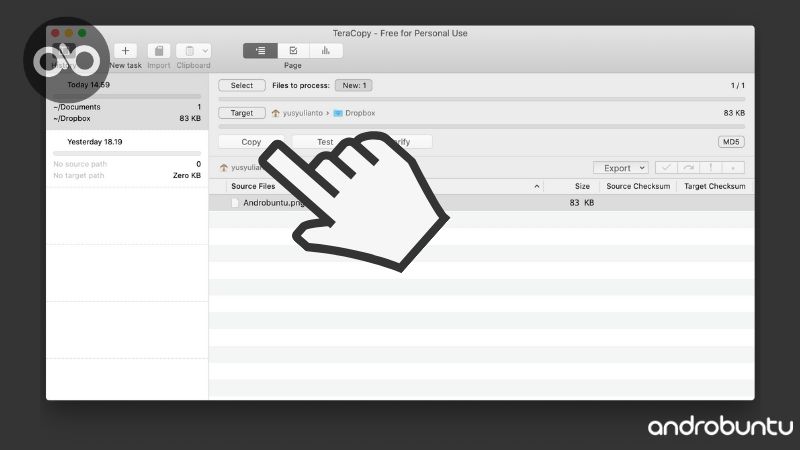Switch to the statistics chart page

326,51
